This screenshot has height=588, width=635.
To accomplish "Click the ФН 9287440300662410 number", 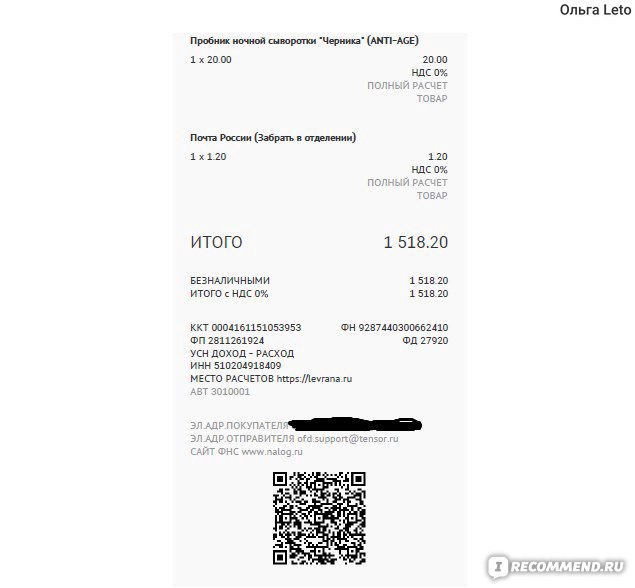I will (x=394, y=328).
